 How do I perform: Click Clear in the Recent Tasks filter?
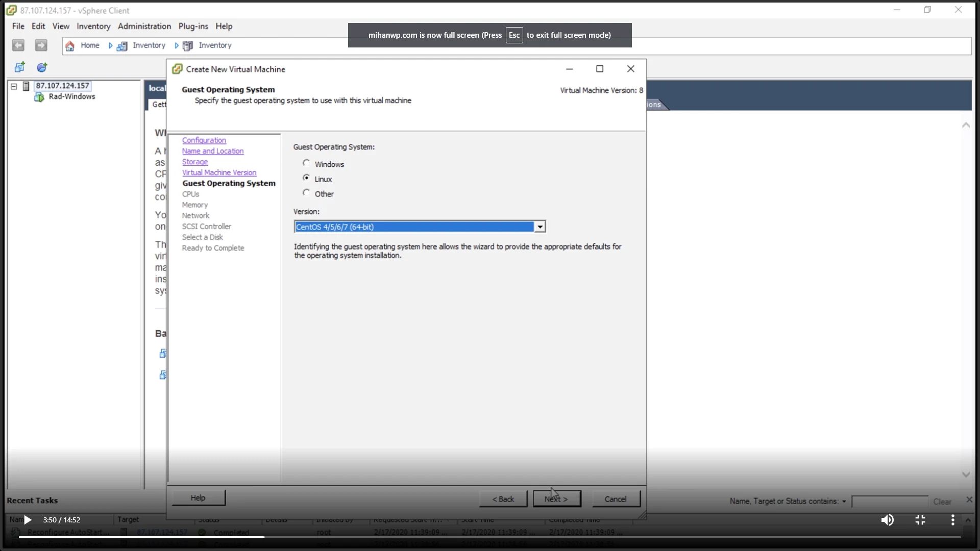[942, 502]
